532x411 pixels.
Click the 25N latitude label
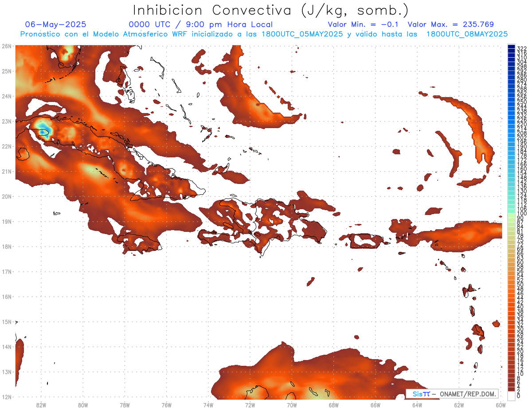pyautogui.click(x=6, y=71)
